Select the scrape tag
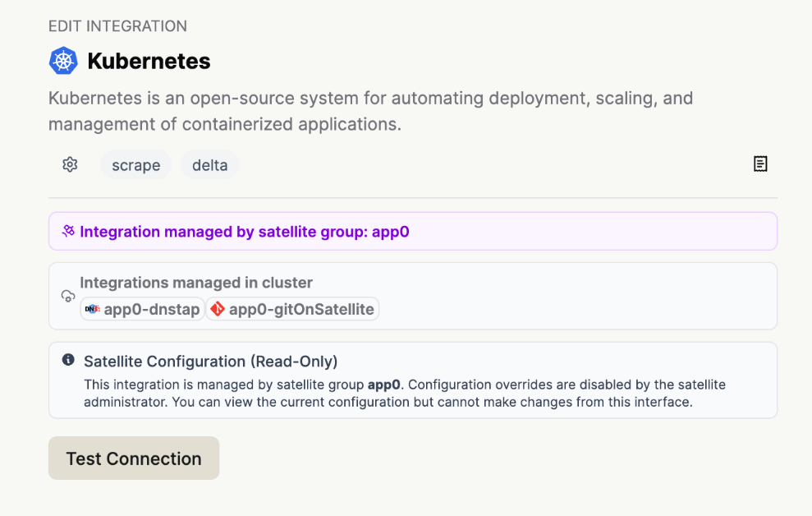The width and height of the screenshot is (812, 516). [136, 165]
